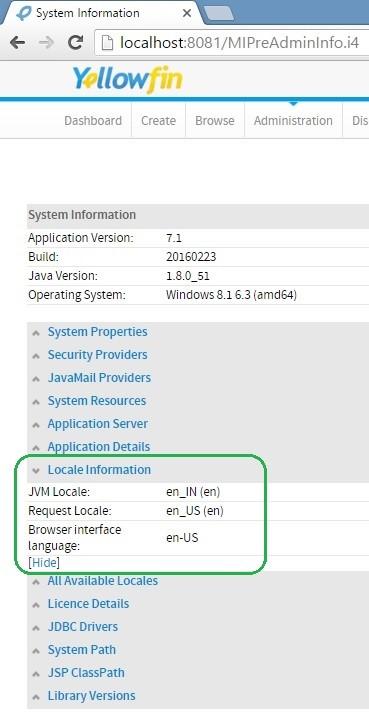The width and height of the screenshot is (369, 720).
Task: Expand Application Details arrow
Action: [36, 448]
